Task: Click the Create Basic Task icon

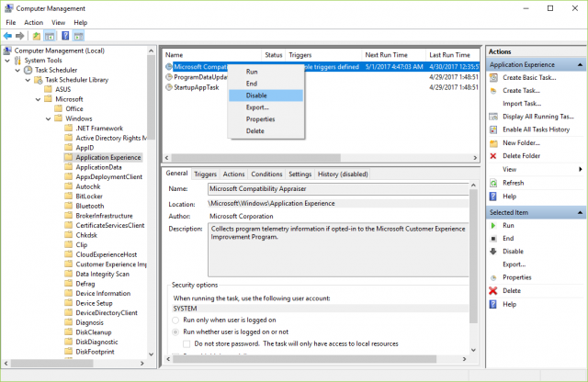Action: click(x=494, y=78)
